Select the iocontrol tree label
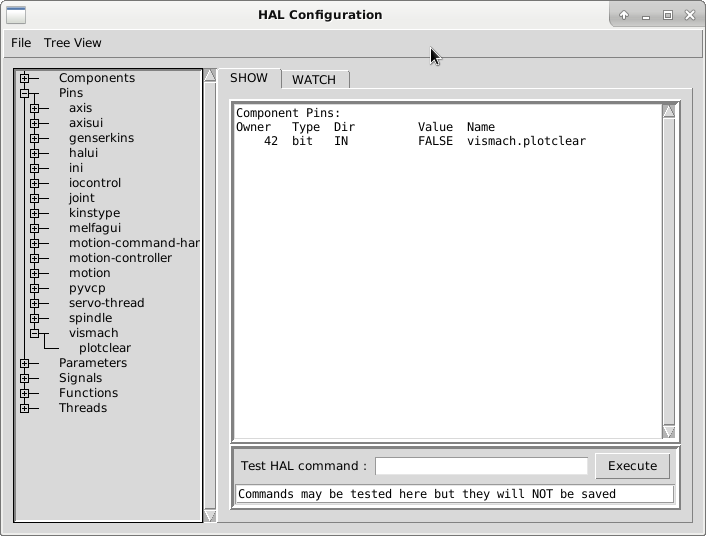The width and height of the screenshot is (706, 536). click(95, 183)
